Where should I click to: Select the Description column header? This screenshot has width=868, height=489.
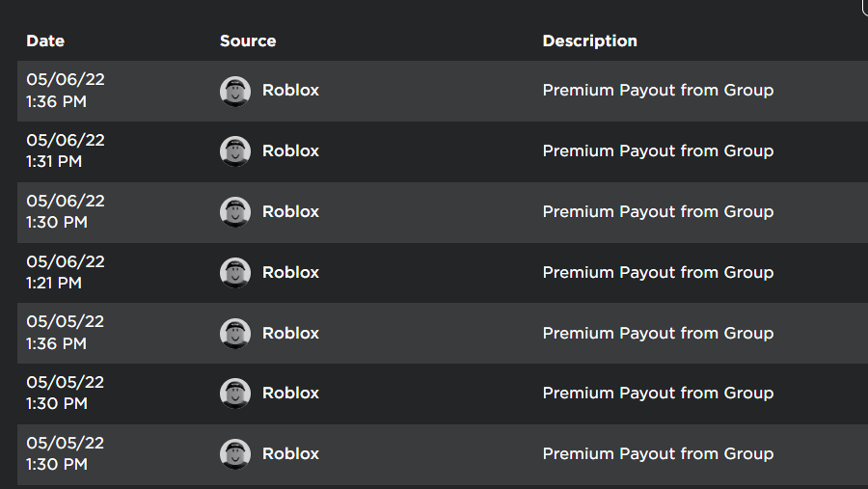point(589,41)
